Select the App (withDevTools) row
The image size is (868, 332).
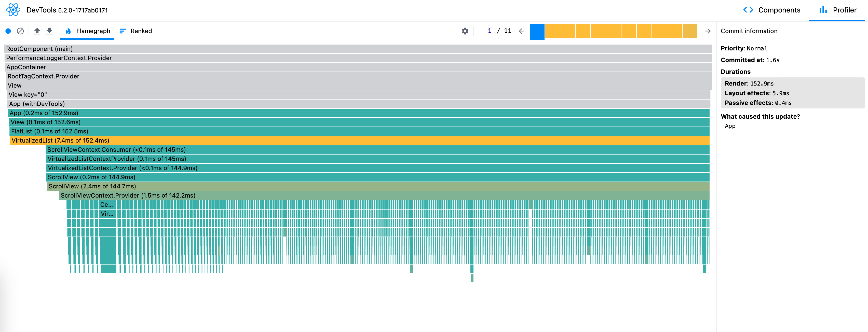[359, 104]
